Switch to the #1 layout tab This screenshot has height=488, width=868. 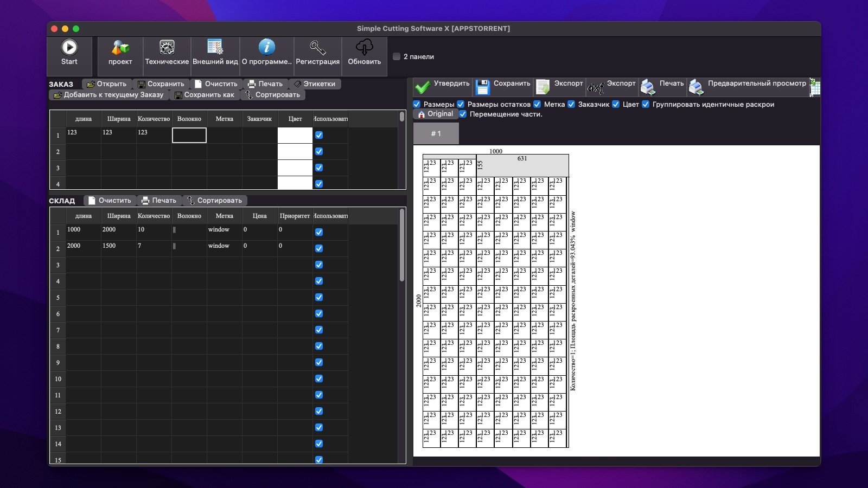coord(436,133)
